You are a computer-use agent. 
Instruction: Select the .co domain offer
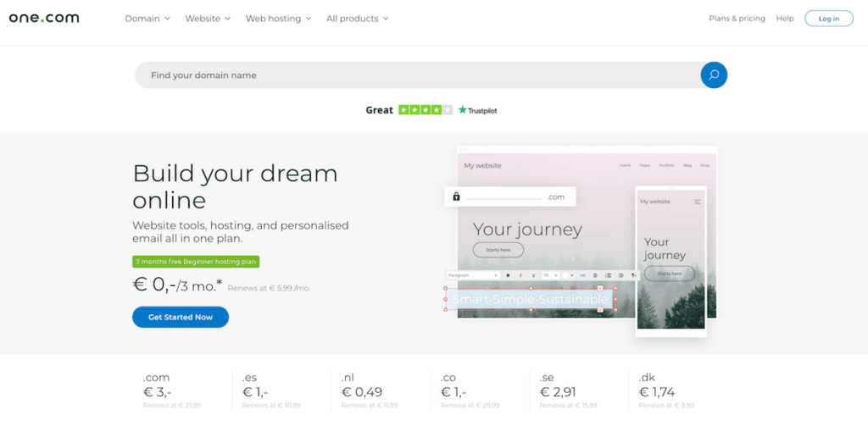pyautogui.click(x=470, y=392)
